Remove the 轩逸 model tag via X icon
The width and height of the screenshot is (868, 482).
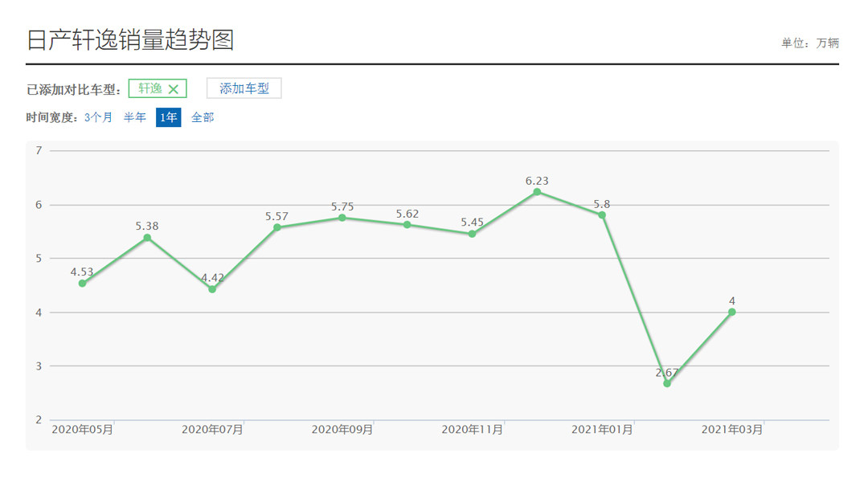(x=174, y=89)
